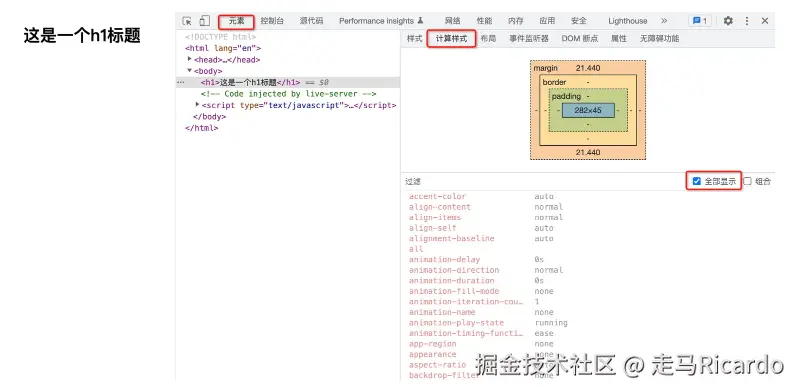
Task: Click the animation-fill-mode property
Action: pyautogui.click(x=454, y=291)
